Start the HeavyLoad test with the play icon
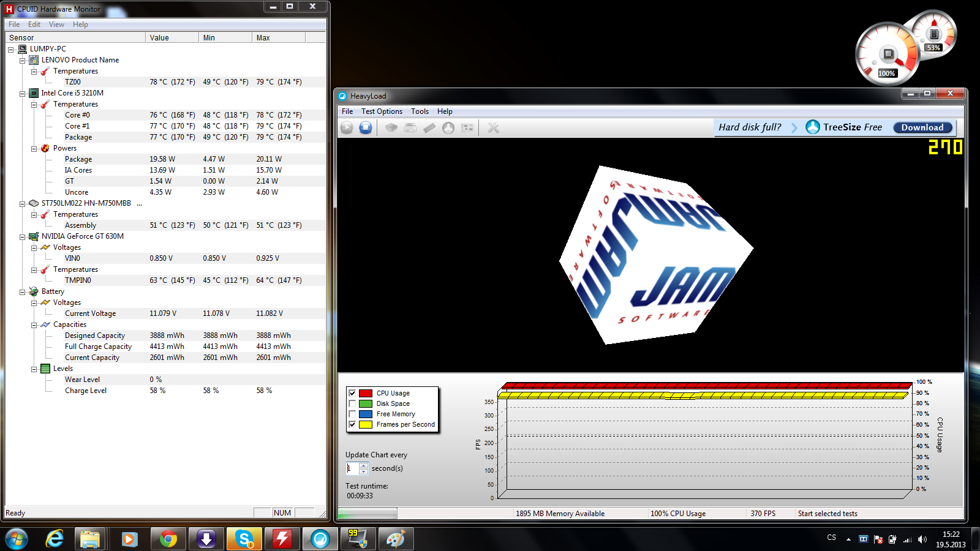Image resolution: width=980 pixels, height=551 pixels. 347,127
